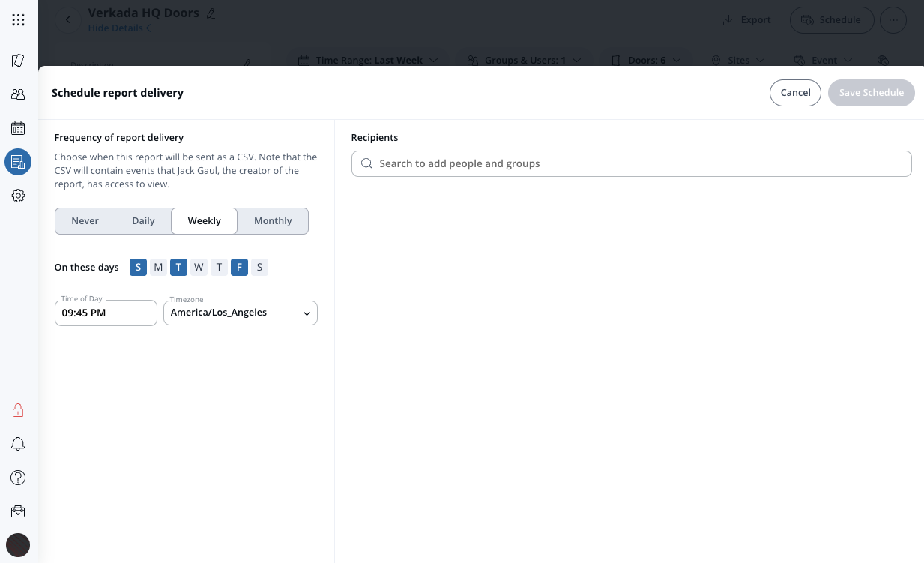The height and width of the screenshot is (563, 924).
Task: Toggle Wednesday in delivery days
Action: [199, 268]
